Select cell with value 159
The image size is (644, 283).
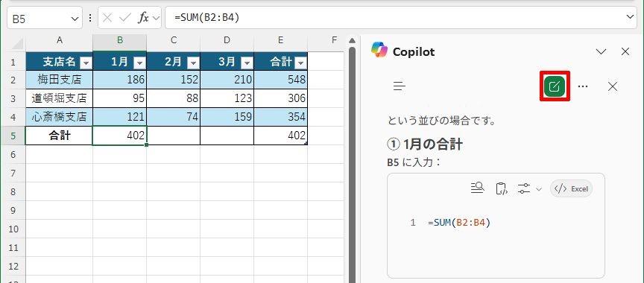227,117
